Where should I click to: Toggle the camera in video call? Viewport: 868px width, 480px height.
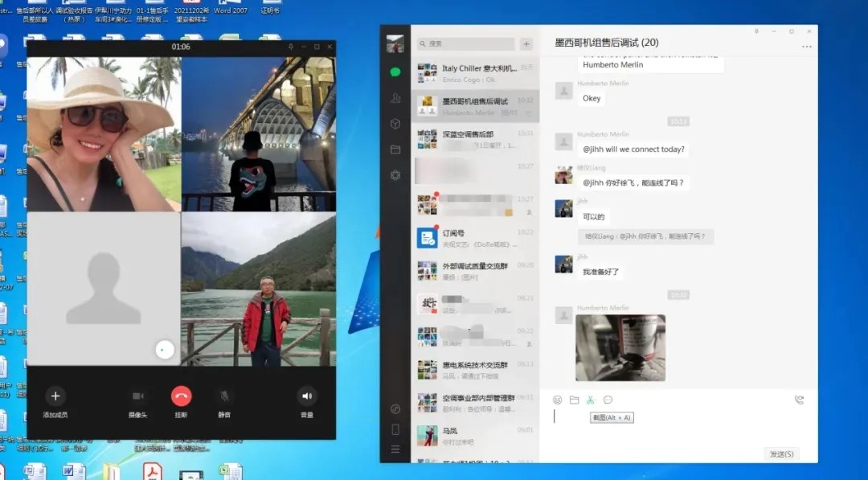coord(137,396)
